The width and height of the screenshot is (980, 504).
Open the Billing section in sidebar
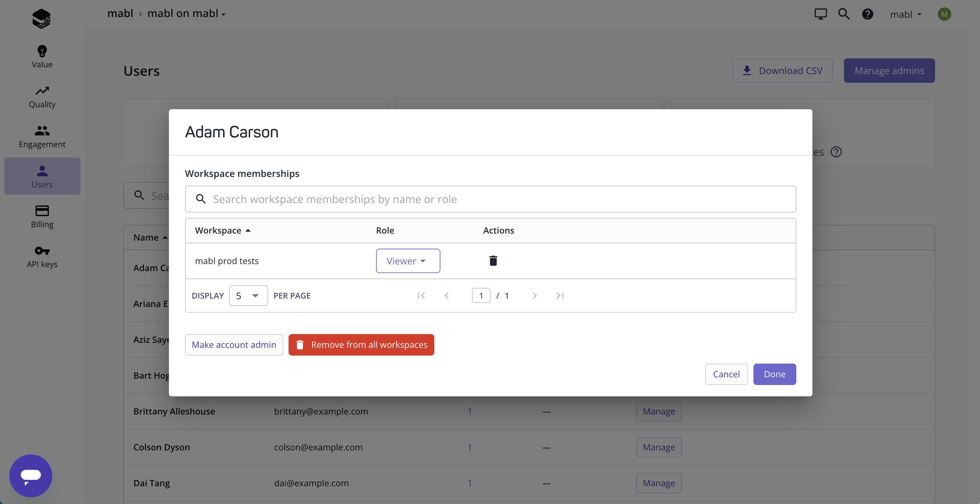click(x=42, y=216)
